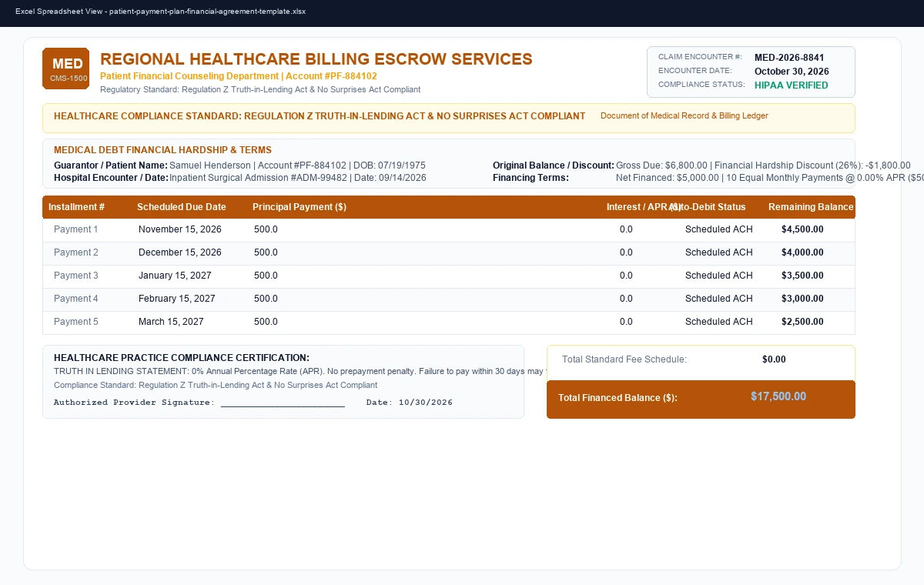Image resolution: width=924 pixels, height=585 pixels.
Task: Select the $0.00 fee schedule value
Action: (774, 359)
